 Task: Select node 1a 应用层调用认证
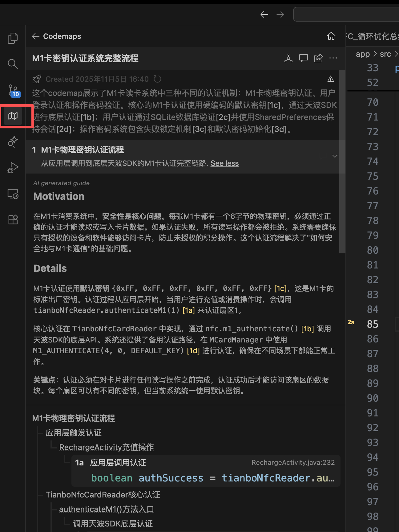(x=206, y=471)
